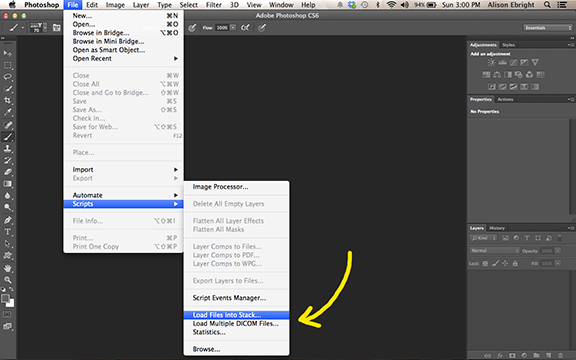Screen dimensions: 576x360
Task: Turn layer filtering switch on/off
Action: click(x=559, y=238)
